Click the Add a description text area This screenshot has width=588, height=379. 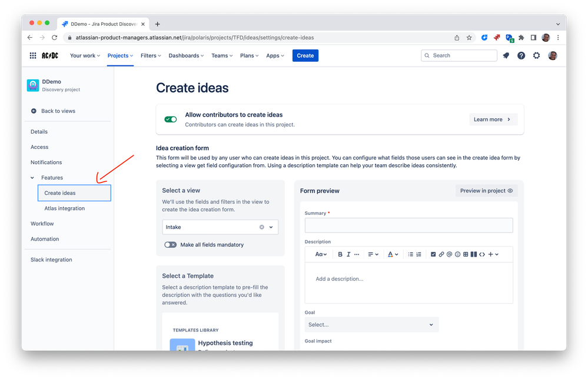[408, 282]
